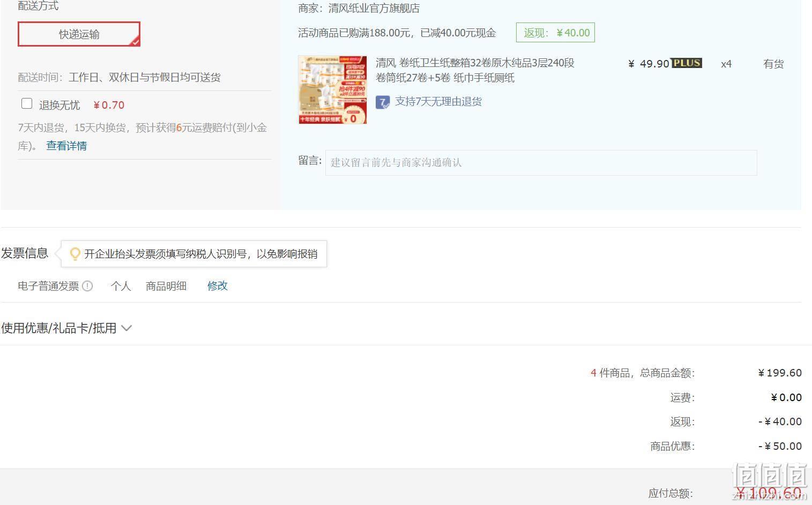
Task: Click the 发票信息 section heading
Action: coord(25,253)
